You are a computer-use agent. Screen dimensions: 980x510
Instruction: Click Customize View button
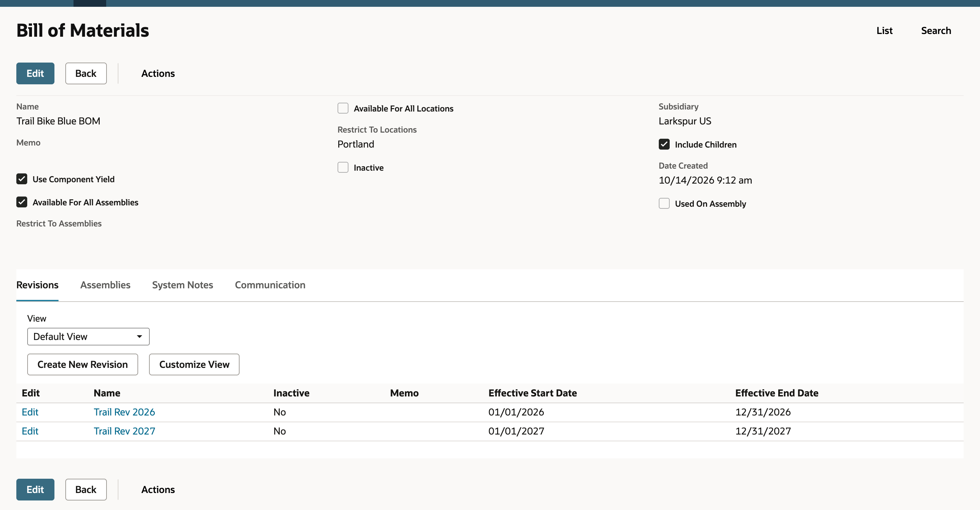[194, 364]
